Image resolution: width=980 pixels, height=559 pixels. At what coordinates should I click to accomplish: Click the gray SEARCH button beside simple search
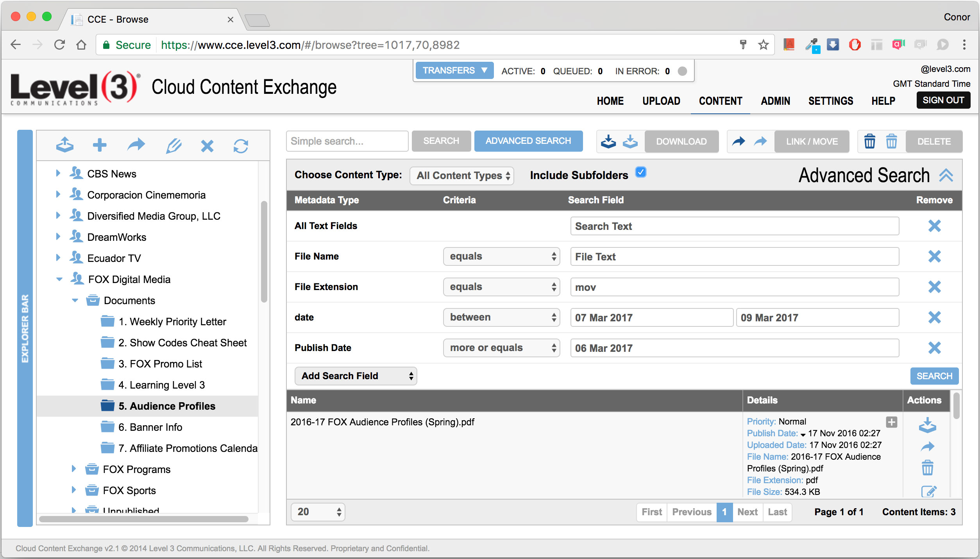click(441, 141)
